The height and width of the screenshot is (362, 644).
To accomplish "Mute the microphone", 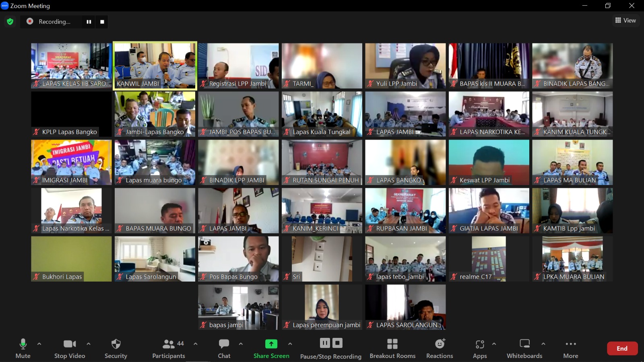I will point(23,349).
